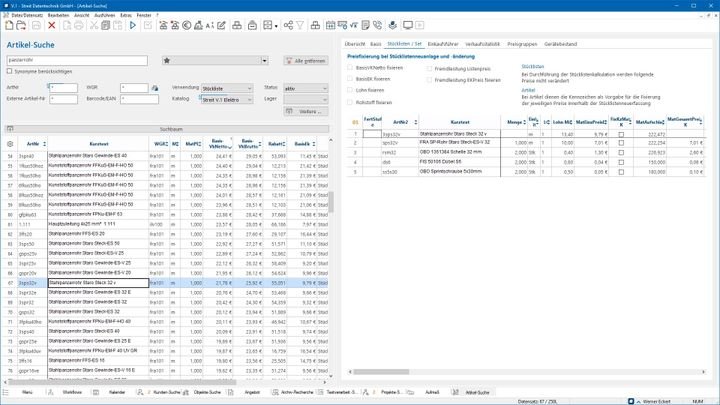This screenshot has height=405, width=720.
Task: Enable 'Synonyme berücksichtigen' checkbox
Action: click(8, 73)
